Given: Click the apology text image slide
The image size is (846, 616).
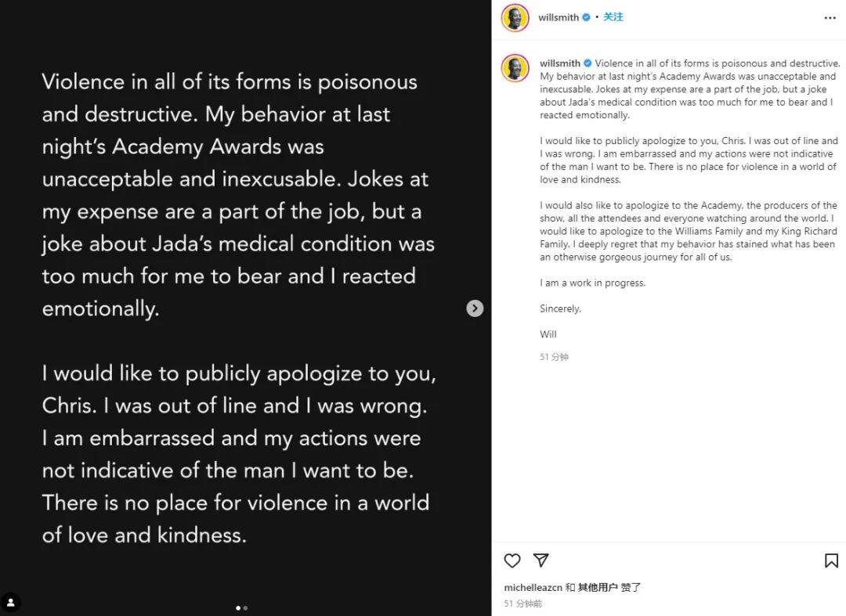Looking at the screenshot, I should (245, 308).
